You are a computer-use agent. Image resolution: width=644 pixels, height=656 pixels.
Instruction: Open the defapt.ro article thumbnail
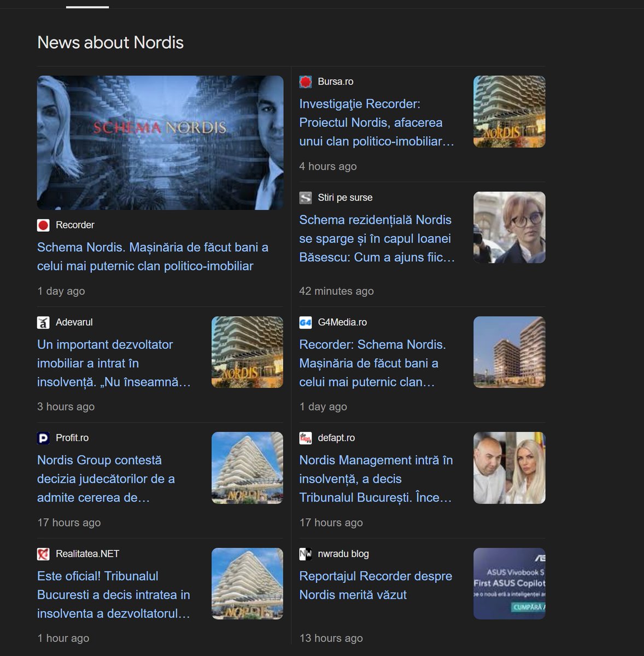point(510,468)
